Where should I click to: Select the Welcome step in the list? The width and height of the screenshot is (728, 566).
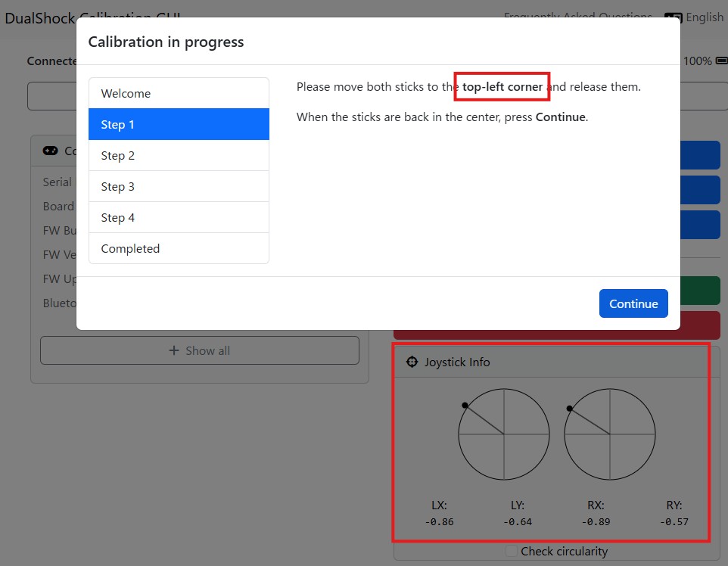click(179, 94)
